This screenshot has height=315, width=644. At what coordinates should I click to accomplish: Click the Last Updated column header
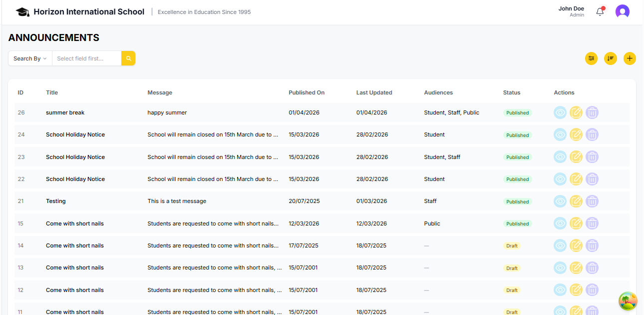(374, 92)
